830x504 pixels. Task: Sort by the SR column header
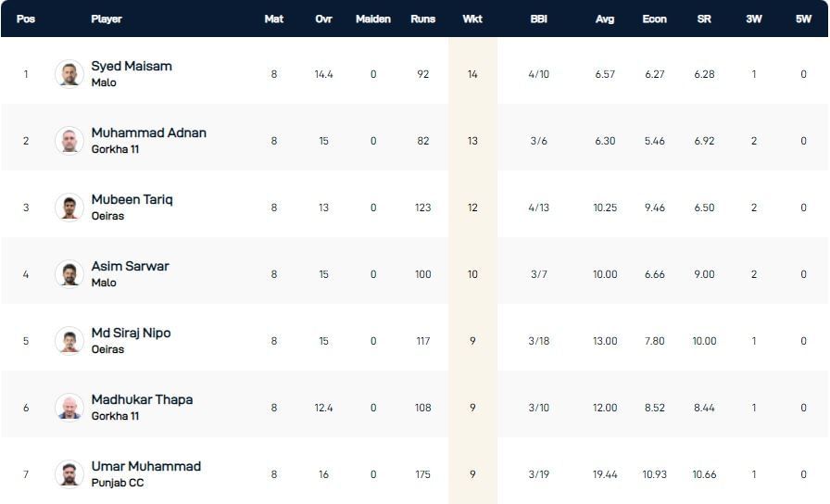coord(704,19)
